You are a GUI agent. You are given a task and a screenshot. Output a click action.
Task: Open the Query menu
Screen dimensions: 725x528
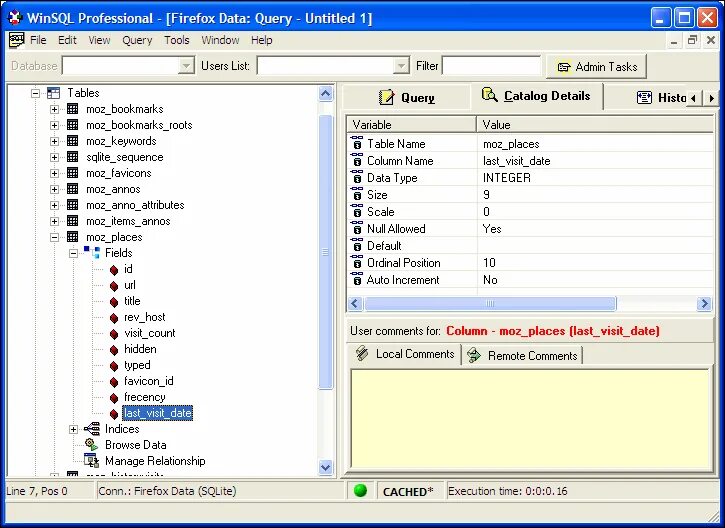pos(137,40)
